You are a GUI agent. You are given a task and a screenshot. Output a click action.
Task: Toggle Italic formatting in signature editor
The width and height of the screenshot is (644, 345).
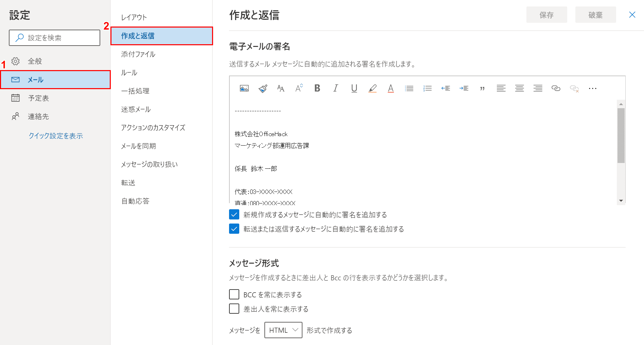(x=335, y=88)
